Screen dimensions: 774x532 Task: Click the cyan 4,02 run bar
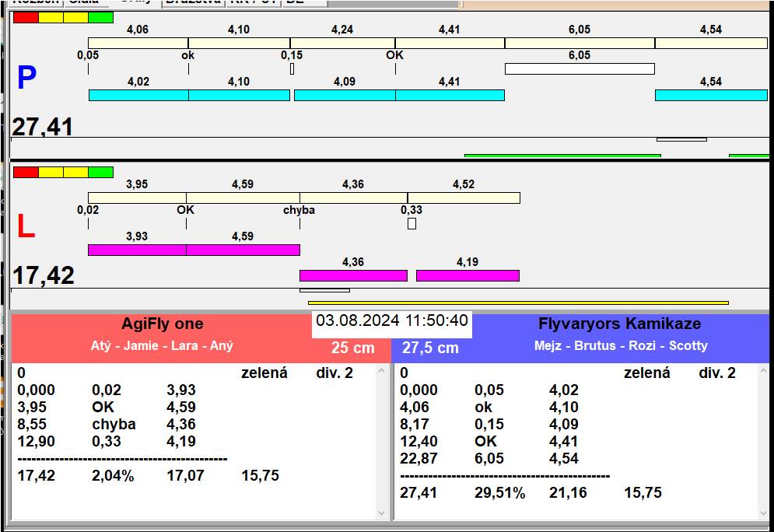138,95
